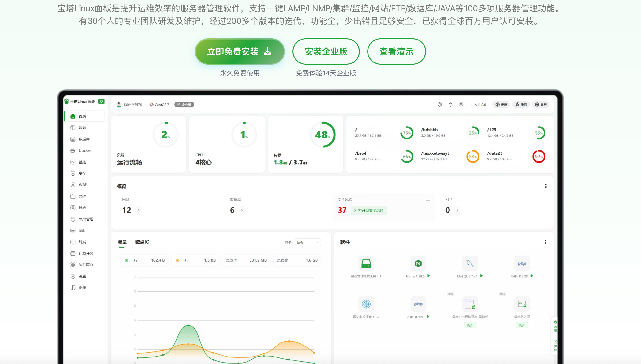Click the 日志 log sidebar icon
This screenshot has height=364, width=641.
click(x=73, y=208)
